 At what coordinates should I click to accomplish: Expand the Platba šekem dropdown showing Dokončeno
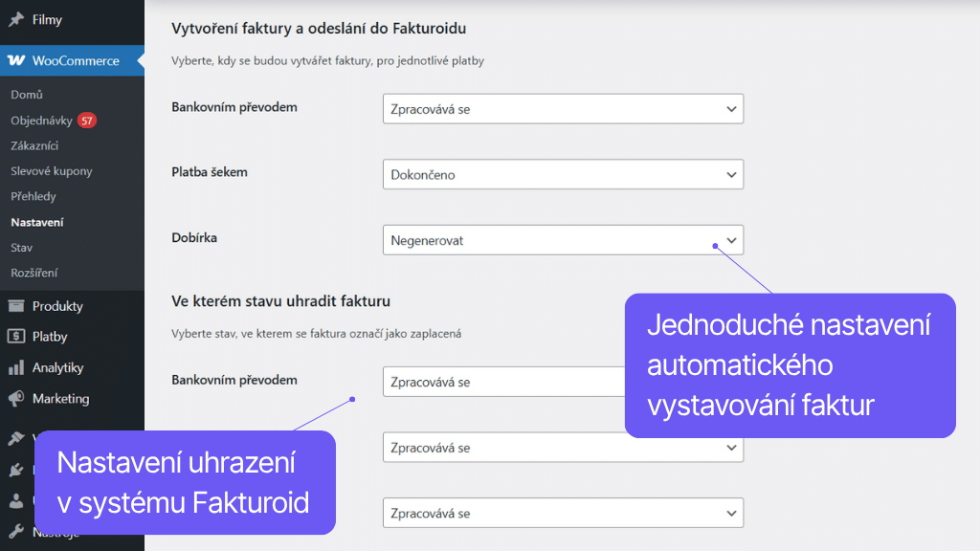(x=562, y=175)
